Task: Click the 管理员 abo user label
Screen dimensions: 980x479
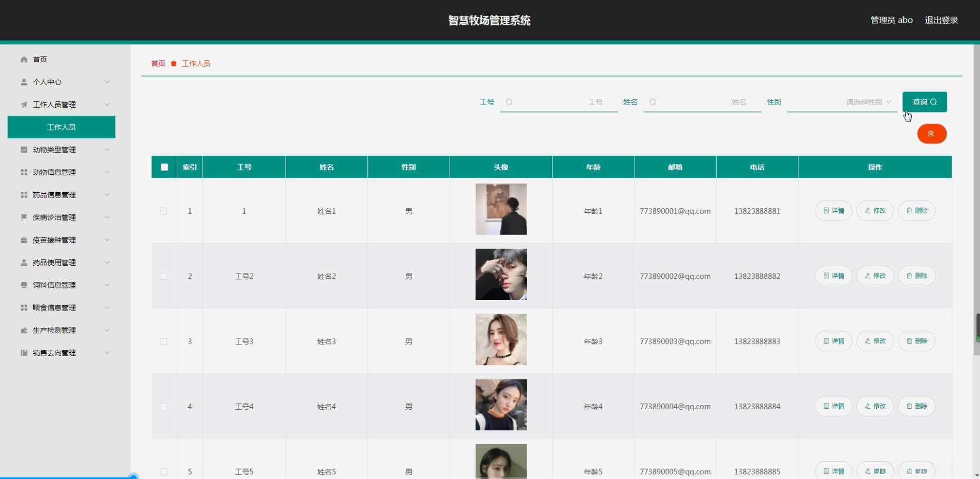Action: click(x=891, y=20)
